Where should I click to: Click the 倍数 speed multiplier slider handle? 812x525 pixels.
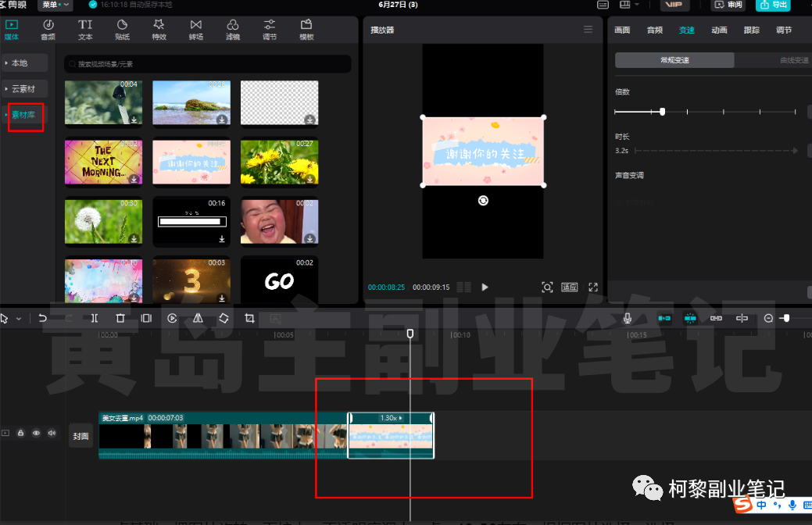[663, 112]
